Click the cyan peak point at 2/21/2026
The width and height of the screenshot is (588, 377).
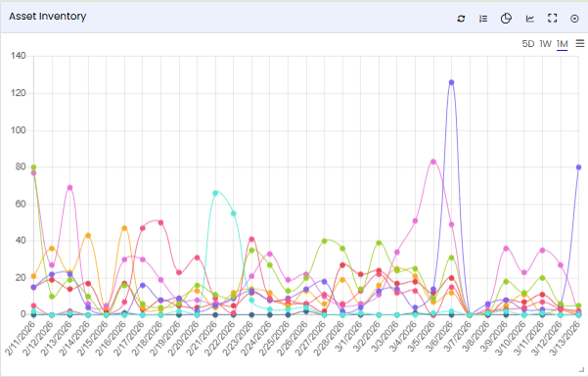pyautogui.click(x=215, y=193)
